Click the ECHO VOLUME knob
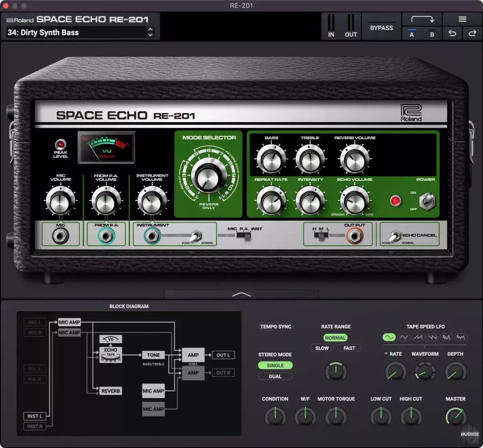This screenshot has width=483, height=448. 355,200
